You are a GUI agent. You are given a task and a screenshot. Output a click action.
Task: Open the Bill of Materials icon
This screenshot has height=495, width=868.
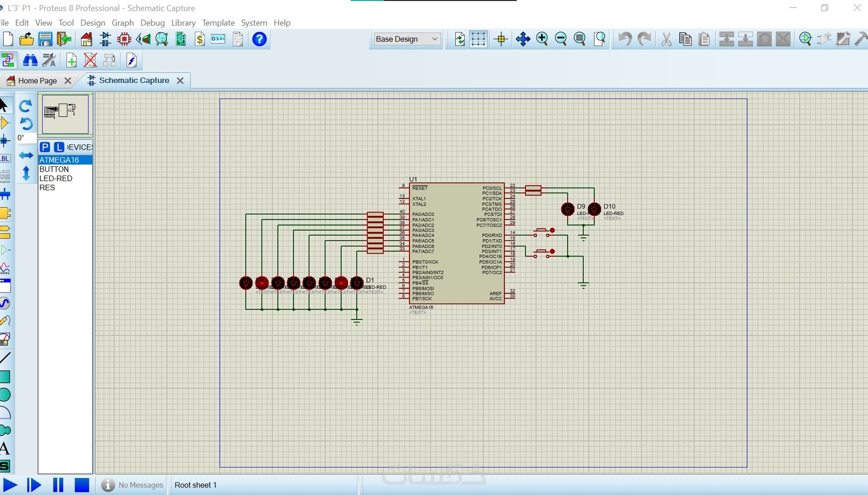[x=200, y=39]
